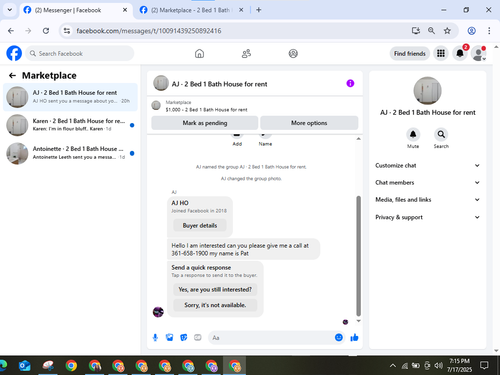Image resolution: width=500 pixels, height=375 pixels.
Task: Click the volume icon in system tray
Action: coord(438,366)
